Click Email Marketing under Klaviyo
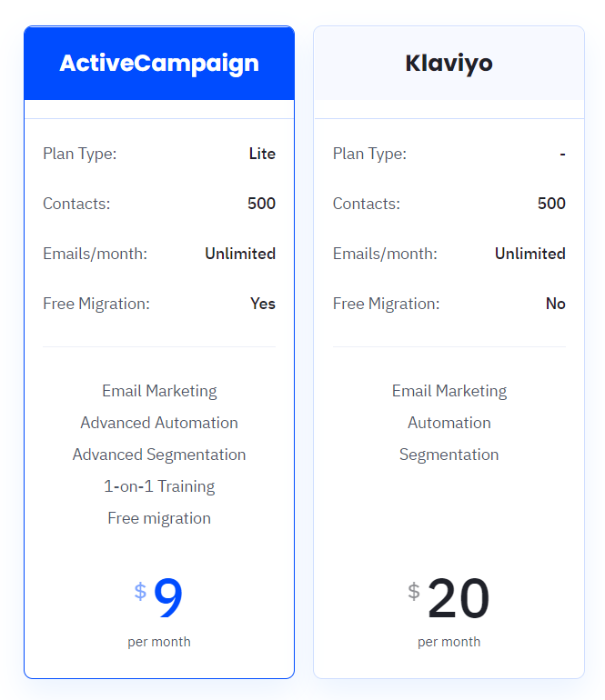The height and width of the screenshot is (700, 605). pyautogui.click(x=449, y=391)
